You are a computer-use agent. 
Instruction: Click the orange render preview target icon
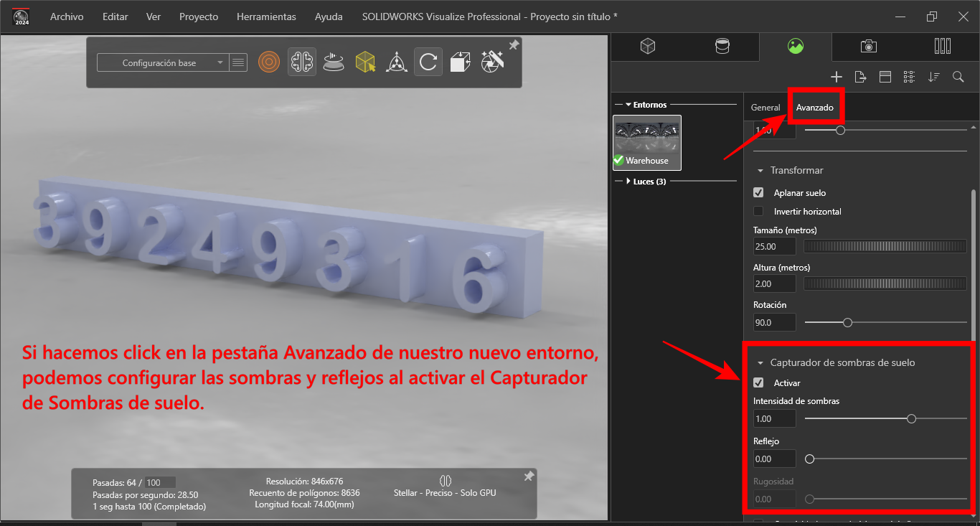pyautogui.click(x=269, y=62)
